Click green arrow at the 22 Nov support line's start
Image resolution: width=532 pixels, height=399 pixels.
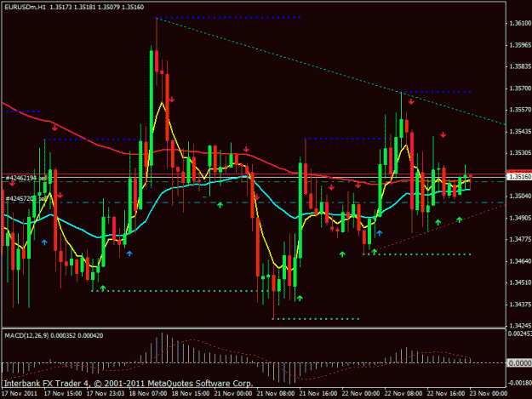374,252
